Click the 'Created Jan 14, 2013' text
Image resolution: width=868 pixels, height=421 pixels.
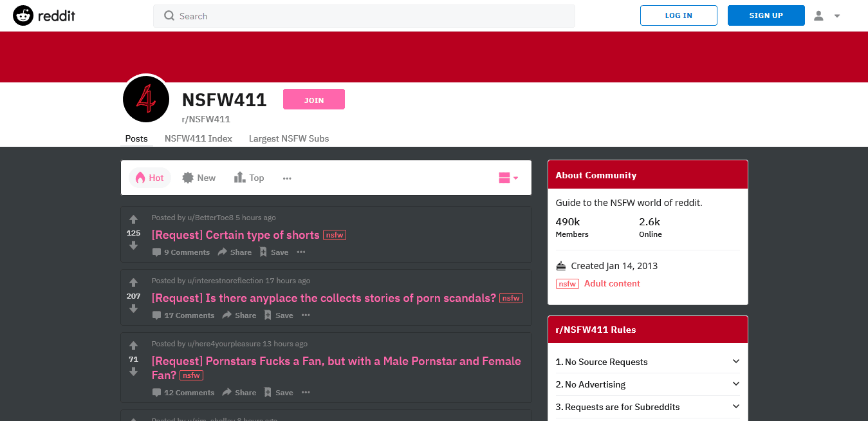[614, 266]
